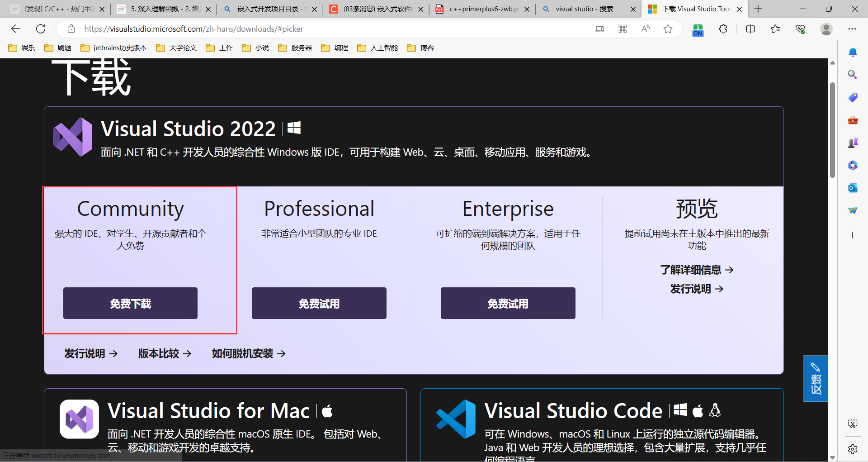Open the Extensions puzzle icon
The width and height of the screenshot is (868, 462).
tap(723, 29)
